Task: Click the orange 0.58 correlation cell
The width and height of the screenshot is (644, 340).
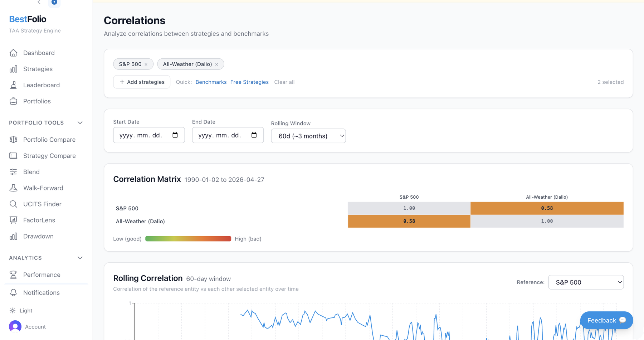Action: (547, 208)
